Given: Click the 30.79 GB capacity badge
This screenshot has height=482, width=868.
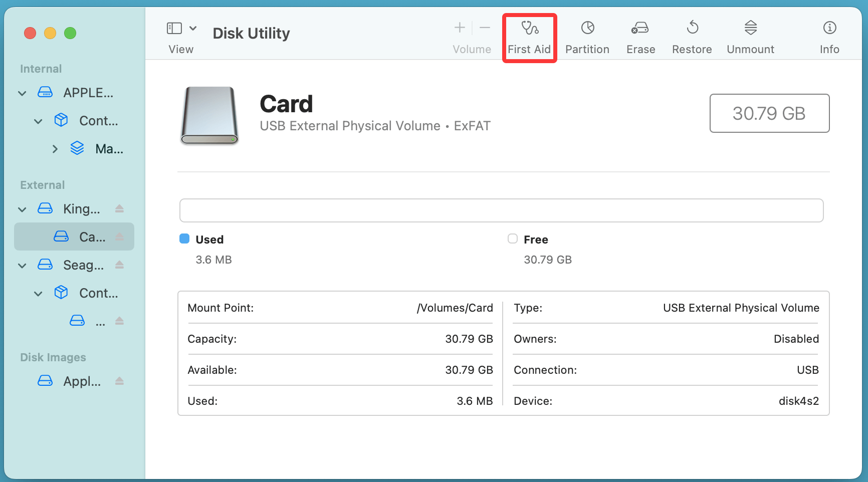Looking at the screenshot, I should 769,113.
